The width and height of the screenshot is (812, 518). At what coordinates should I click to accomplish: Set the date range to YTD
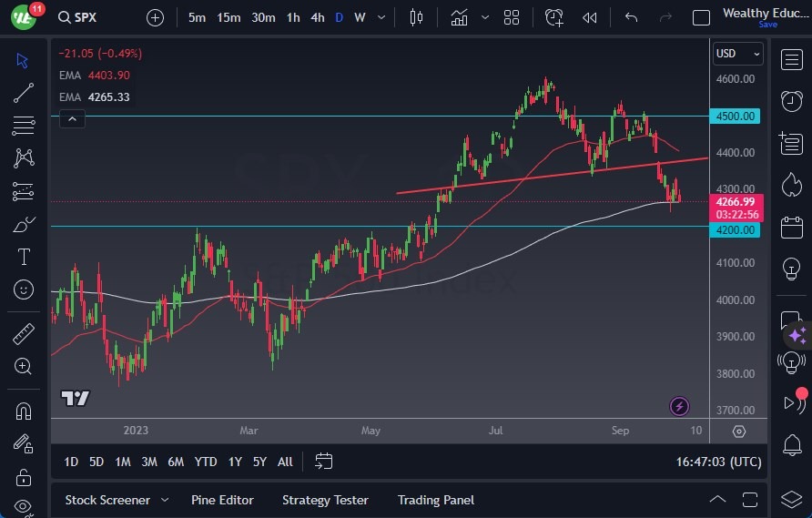click(x=206, y=462)
